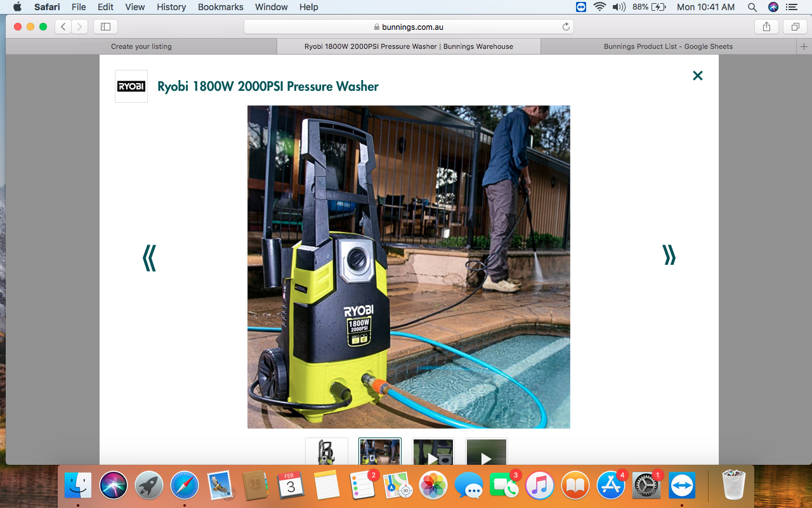
Task: Open Spotlight search
Action: (x=752, y=7)
